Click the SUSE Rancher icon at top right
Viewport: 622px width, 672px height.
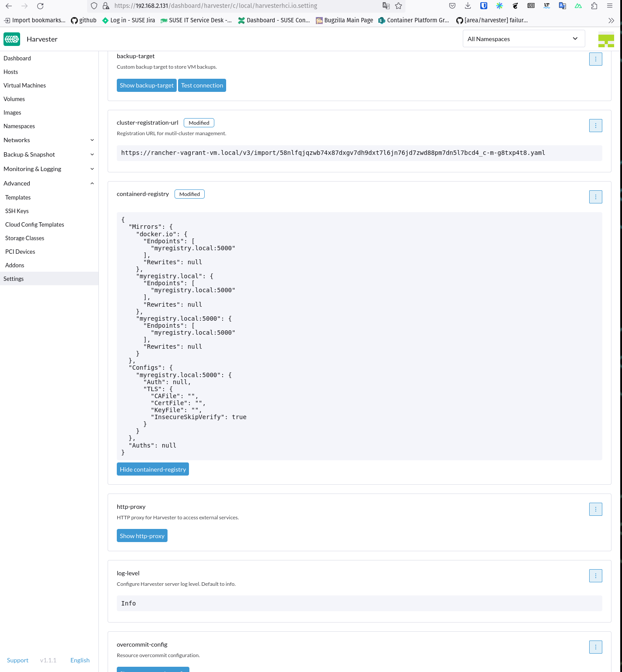click(606, 39)
